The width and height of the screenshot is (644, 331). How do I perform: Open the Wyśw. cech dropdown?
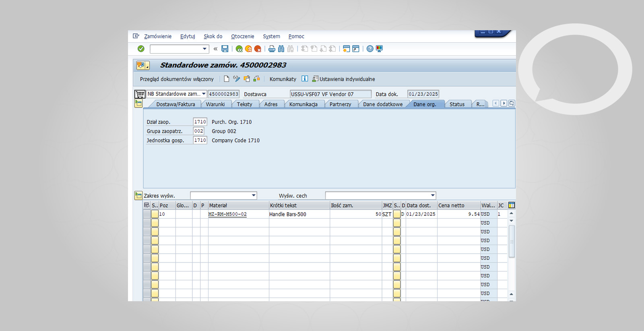tap(433, 195)
